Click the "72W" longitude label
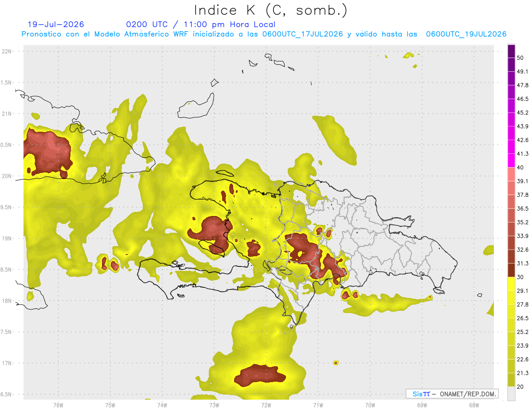The image size is (532, 411). 266,405
